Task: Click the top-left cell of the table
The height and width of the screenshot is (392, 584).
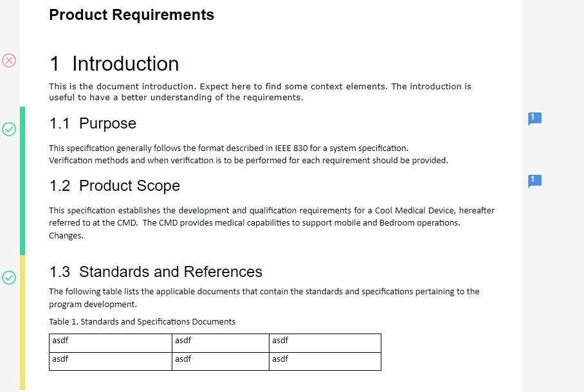Action: 111,343
